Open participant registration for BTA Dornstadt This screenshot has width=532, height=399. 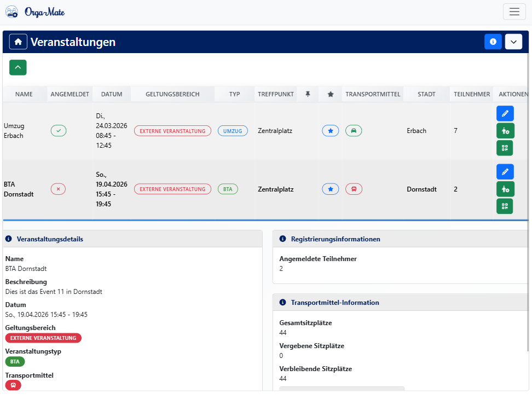tap(505, 189)
